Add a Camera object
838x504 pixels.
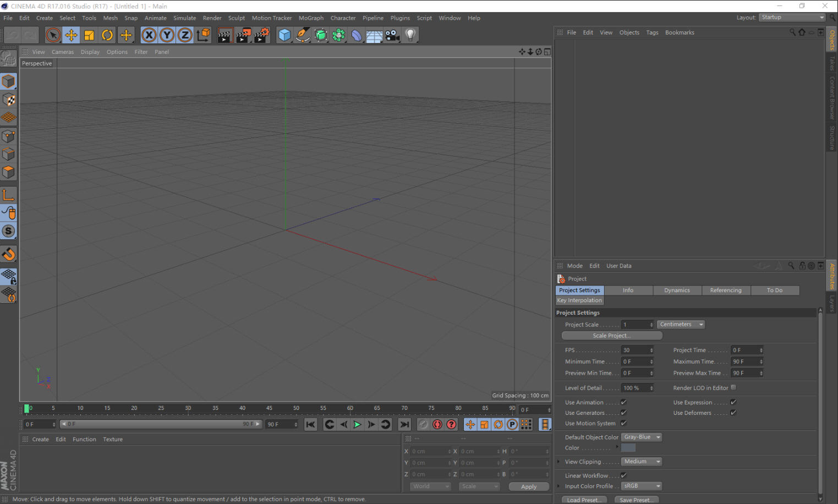pos(392,35)
